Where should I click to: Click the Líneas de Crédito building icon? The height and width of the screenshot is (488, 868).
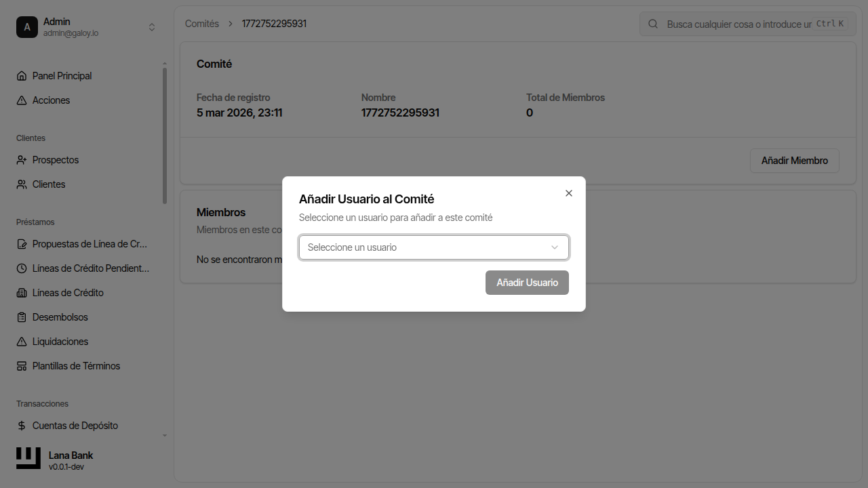22,293
